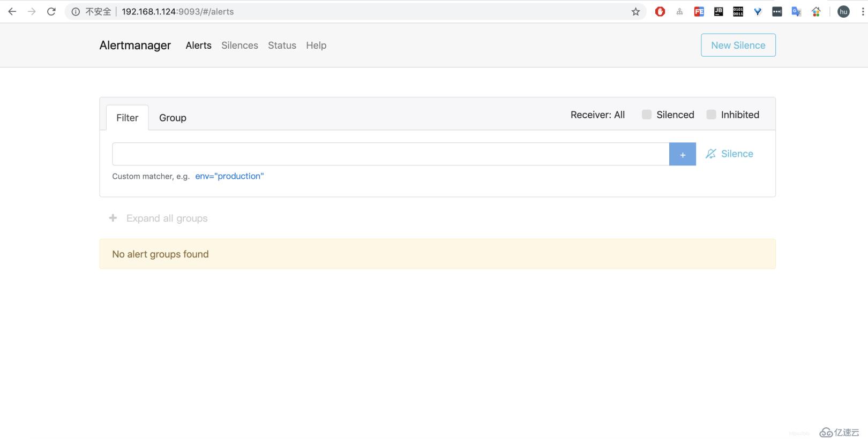Toggle the Inhibited checkbox
The image size is (868, 439).
pyautogui.click(x=711, y=115)
